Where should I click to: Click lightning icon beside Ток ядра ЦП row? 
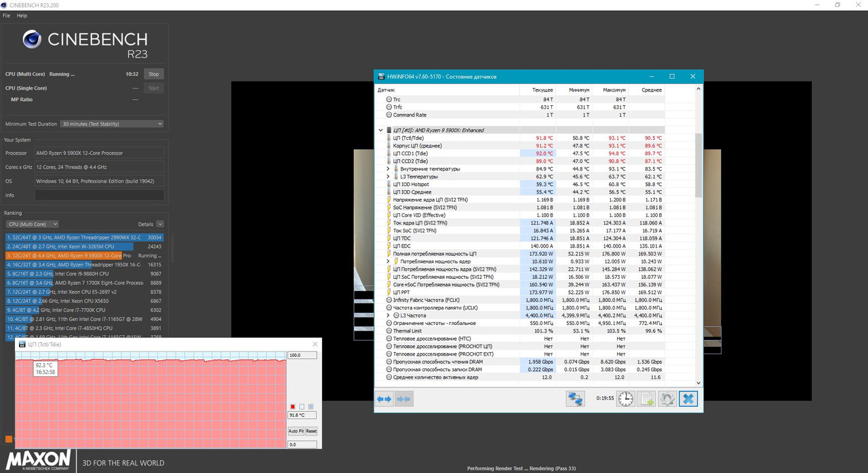click(x=389, y=223)
